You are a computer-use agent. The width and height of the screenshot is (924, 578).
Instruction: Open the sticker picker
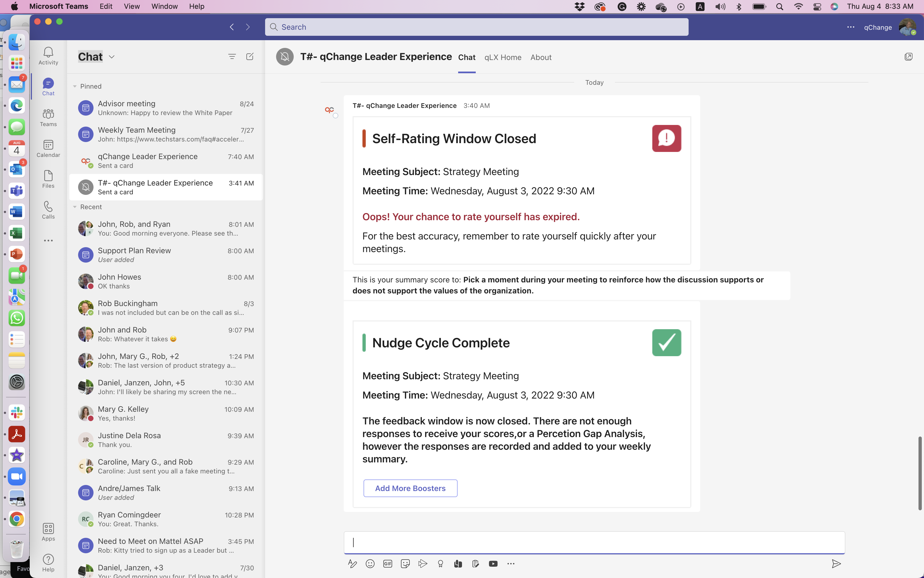coord(405,563)
